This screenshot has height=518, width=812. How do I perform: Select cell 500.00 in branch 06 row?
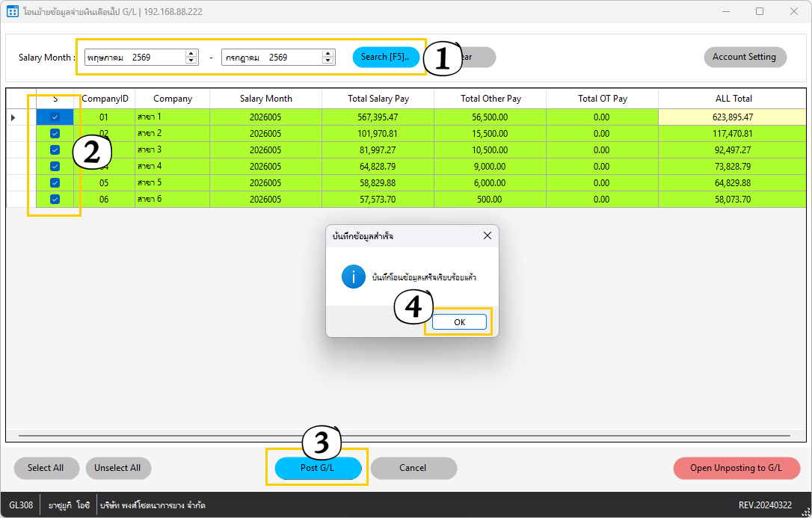point(490,200)
